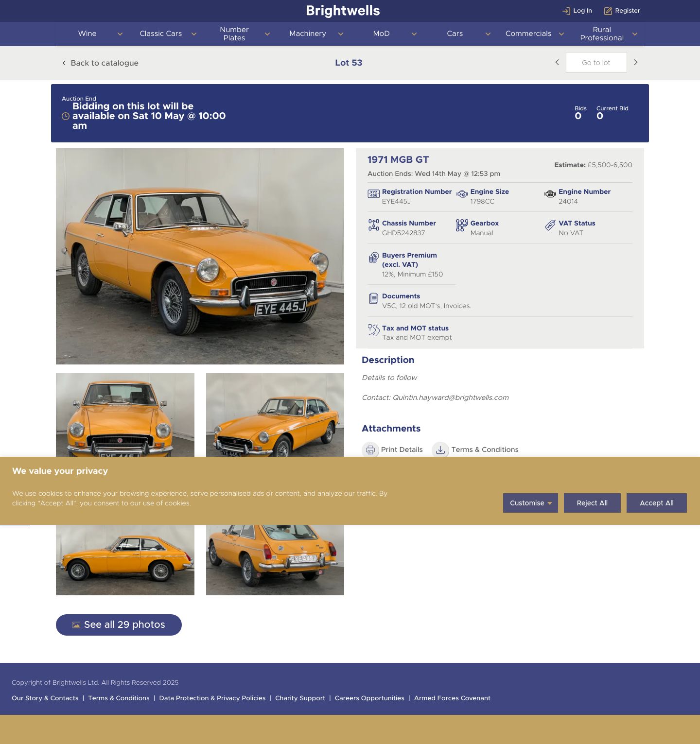The height and width of the screenshot is (744, 700).
Task: Open the Number Plates menu item
Action: click(234, 34)
